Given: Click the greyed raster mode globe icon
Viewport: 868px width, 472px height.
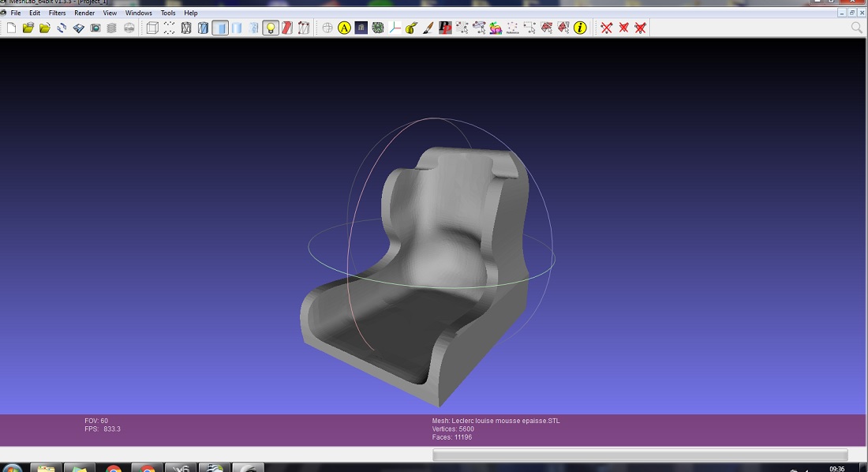Looking at the screenshot, I should 129,28.
